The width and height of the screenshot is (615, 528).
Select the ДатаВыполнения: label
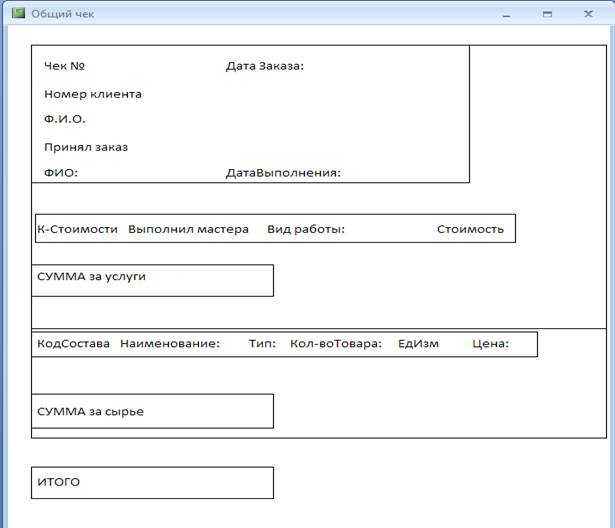pos(283,173)
